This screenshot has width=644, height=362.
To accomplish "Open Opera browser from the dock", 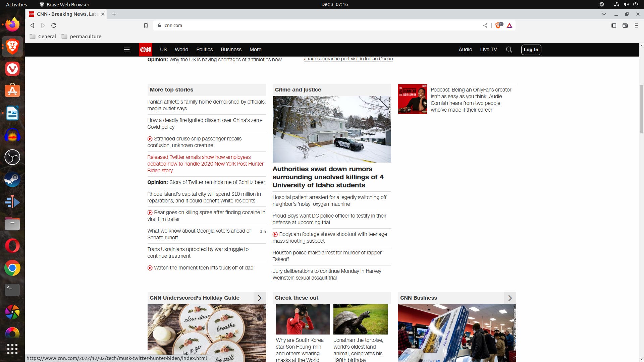I will 12,246.
